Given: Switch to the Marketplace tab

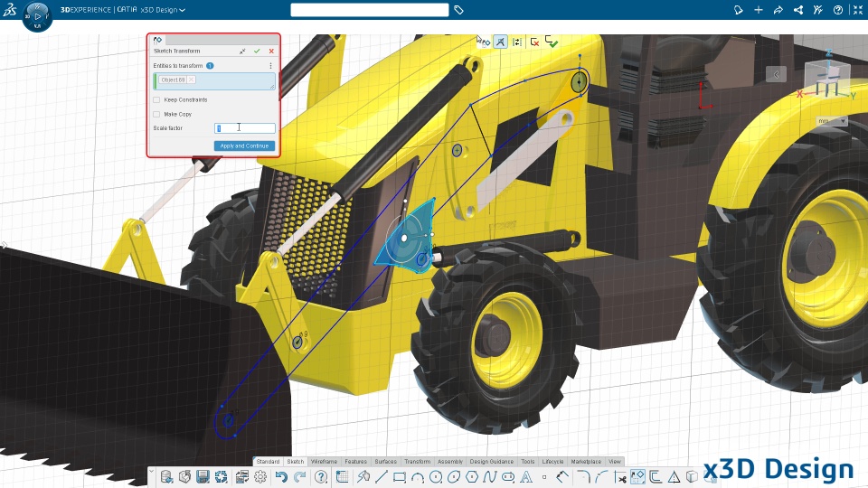Looking at the screenshot, I should click(x=586, y=462).
